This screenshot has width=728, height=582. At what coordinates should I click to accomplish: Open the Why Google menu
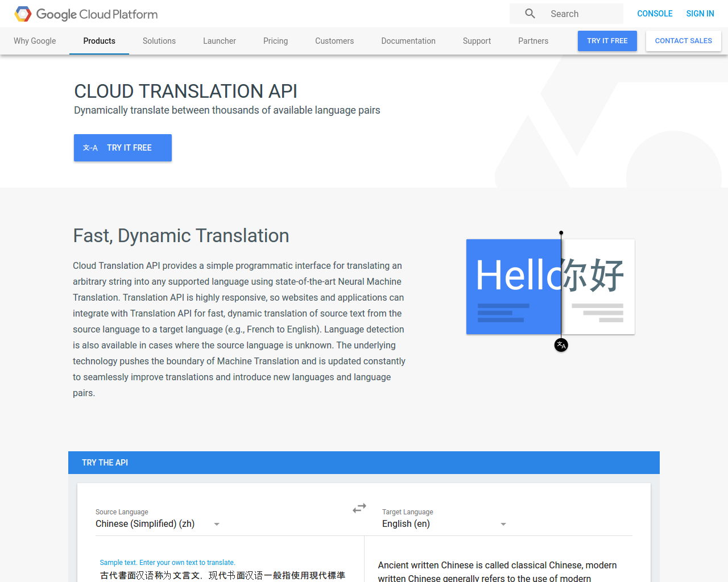point(35,41)
